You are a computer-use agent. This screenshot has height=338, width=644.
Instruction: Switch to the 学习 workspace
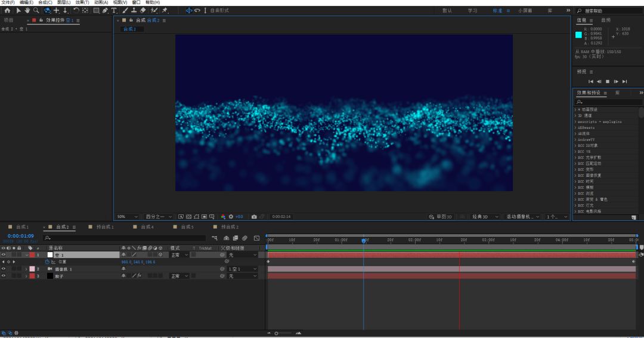pyautogui.click(x=472, y=11)
